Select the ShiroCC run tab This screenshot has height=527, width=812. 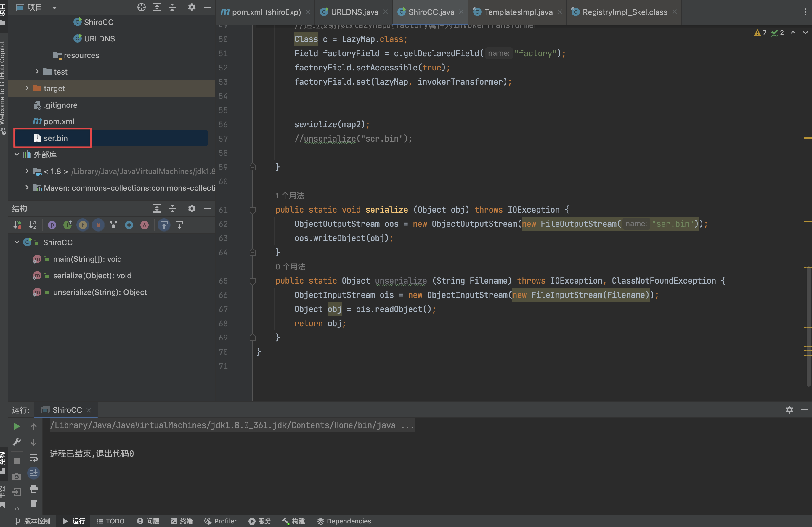(x=65, y=410)
